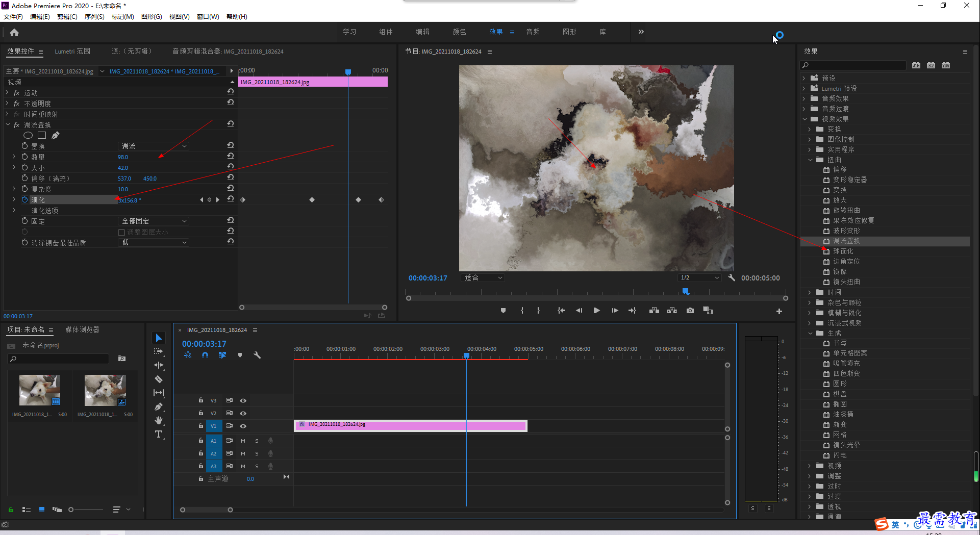Open the Lumetri 范围 tab
The height and width of the screenshot is (535, 980).
pyautogui.click(x=72, y=51)
